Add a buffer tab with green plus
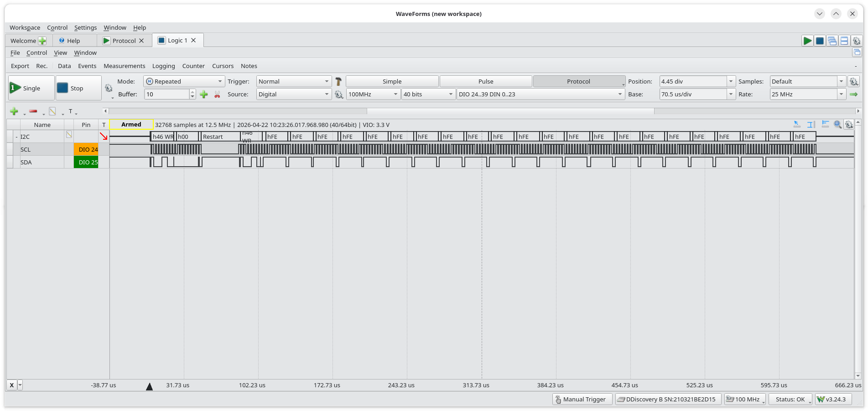The height and width of the screenshot is (411, 868). click(x=204, y=94)
